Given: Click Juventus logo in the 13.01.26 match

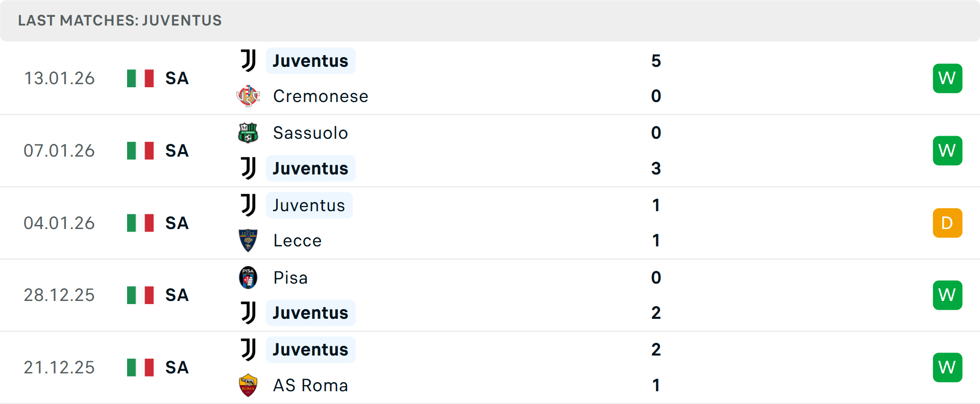Looking at the screenshot, I should [249, 61].
